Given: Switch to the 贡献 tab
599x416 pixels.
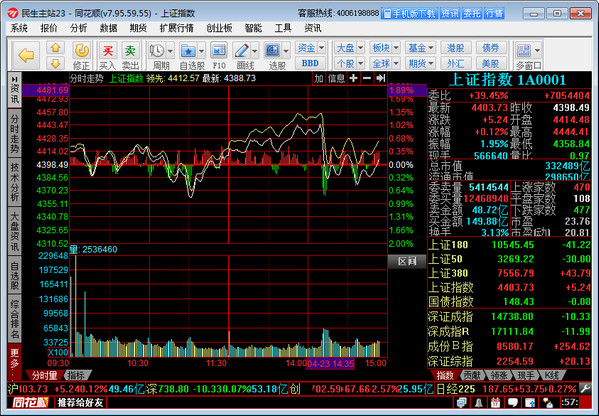Looking at the screenshot, I should point(471,376).
